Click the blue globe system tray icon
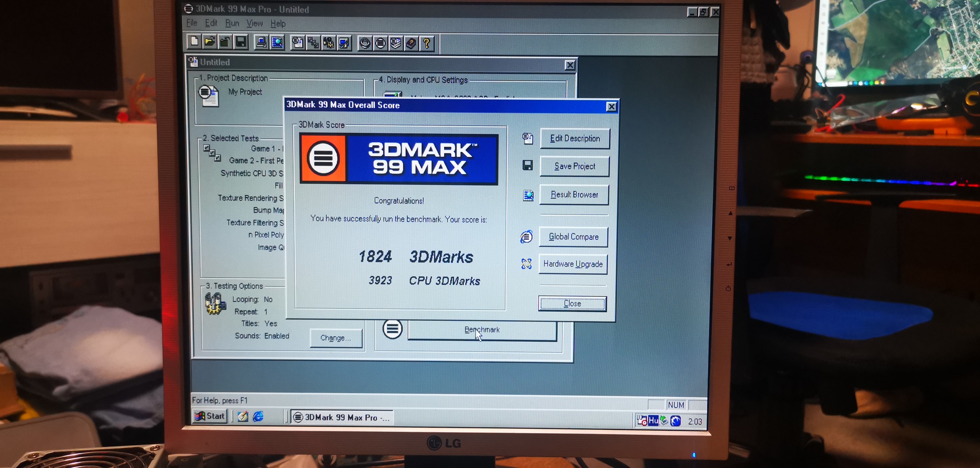The image size is (980, 468). [676, 421]
